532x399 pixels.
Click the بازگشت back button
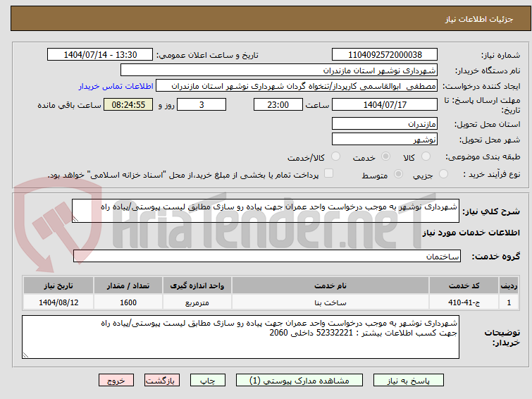pyautogui.click(x=162, y=381)
